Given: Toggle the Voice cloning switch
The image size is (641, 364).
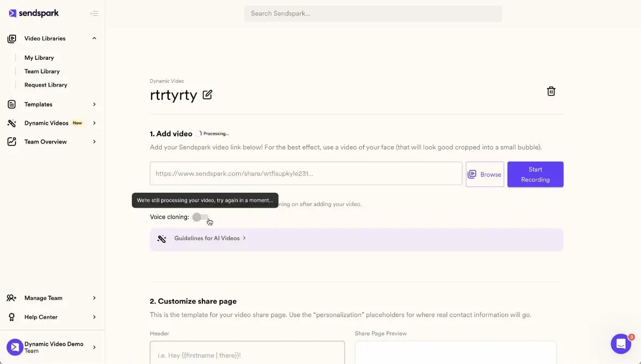Looking at the screenshot, I should (x=200, y=217).
